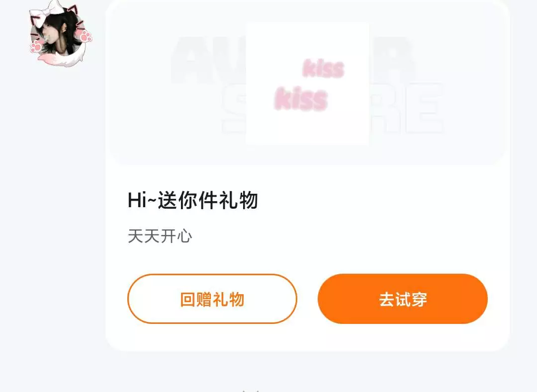Click the orange 去试穿 button
The width and height of the screenshot is (537, 392).
[402, 299]
